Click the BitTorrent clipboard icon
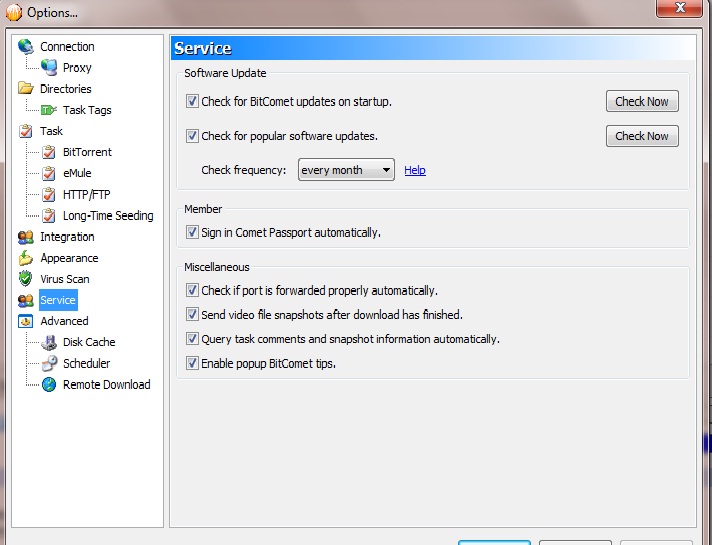Image resolution: width=712 pixels, height=545 pixels. (49, 152)
